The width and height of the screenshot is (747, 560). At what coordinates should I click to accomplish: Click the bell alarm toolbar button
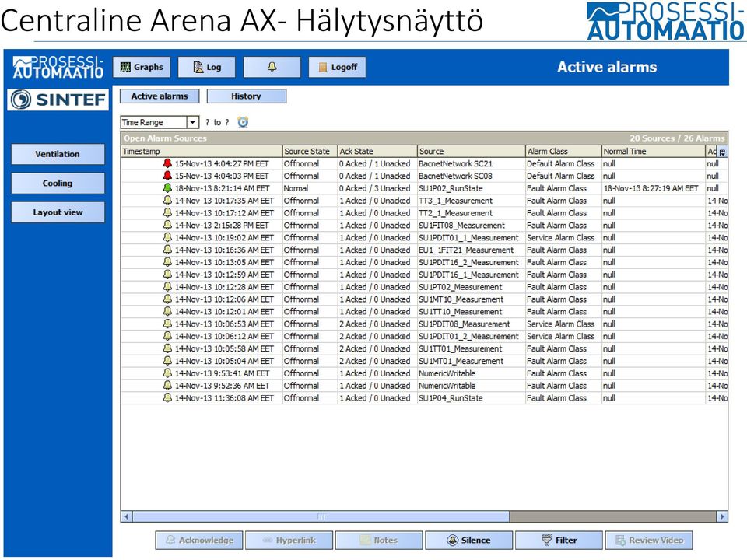pos(272,67)
